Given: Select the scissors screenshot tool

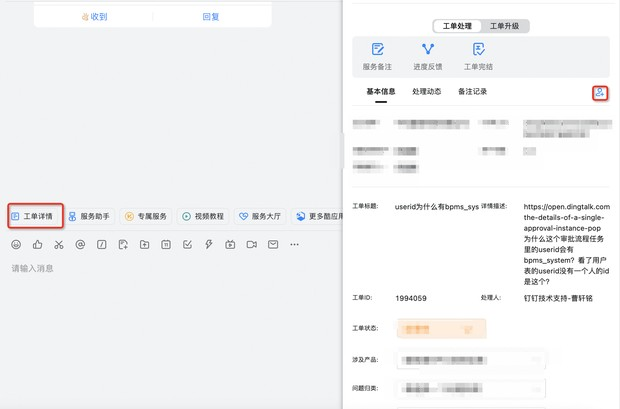Looking at the screenshot, I should point(59,245).
